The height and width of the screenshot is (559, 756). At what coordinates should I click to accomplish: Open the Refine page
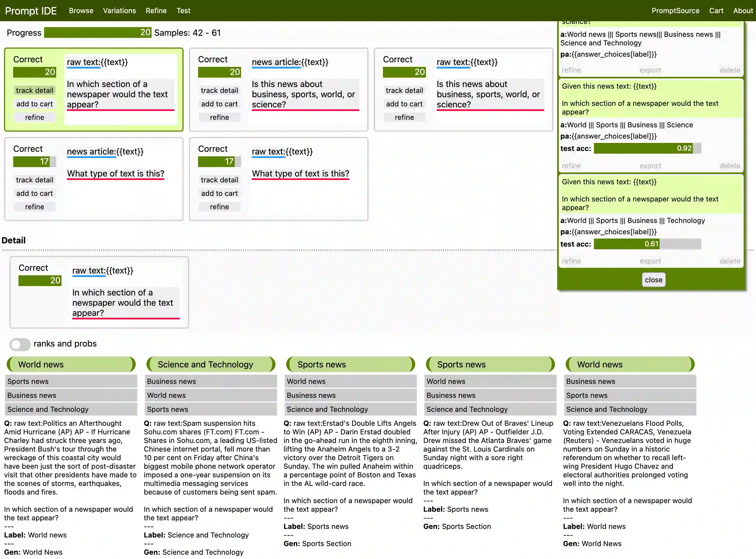(x=156, y=10)
